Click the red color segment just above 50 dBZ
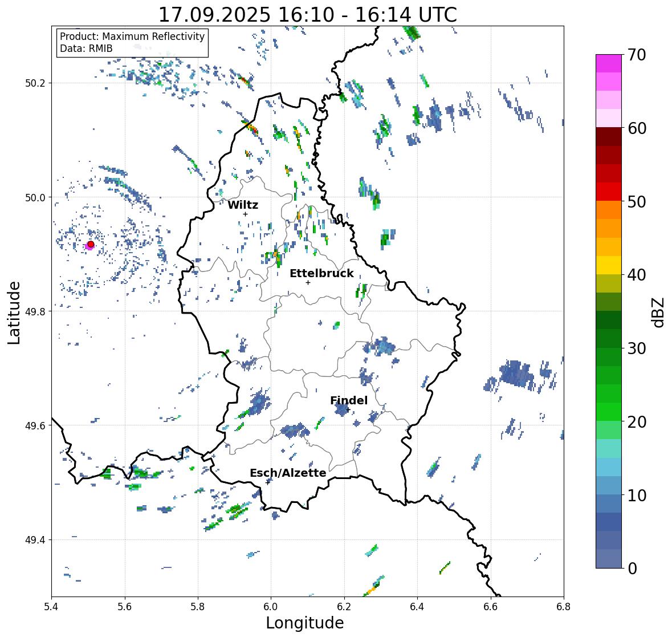 609,192
